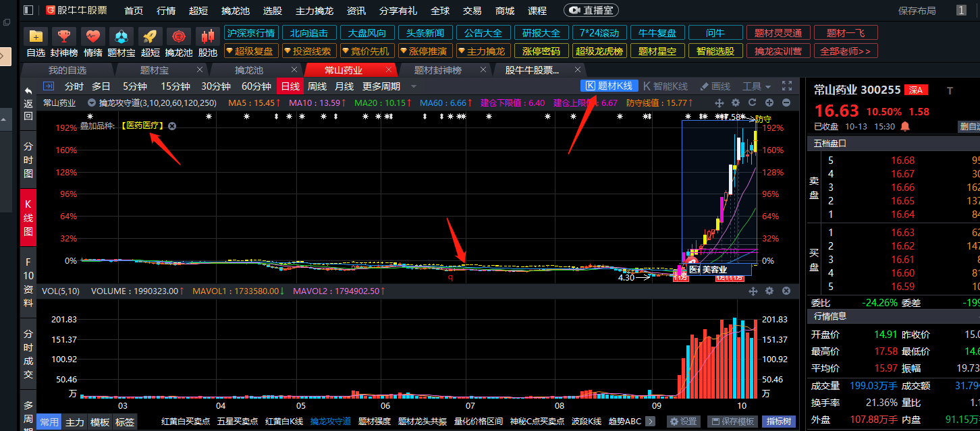The width and height of the screenshot is (980, 431).
Task: Switch to the 题材封神榜 tab
Action: pyautogui.click(x=437, y=70)
